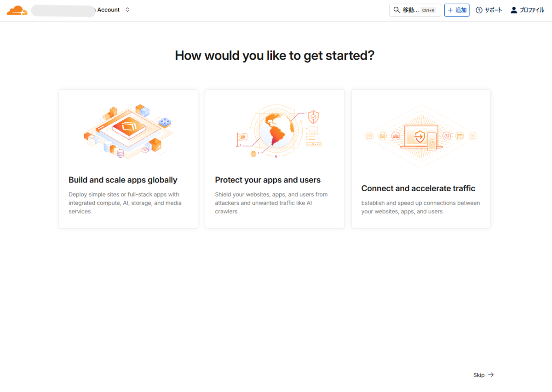Screen dimensions: 552x392
Task: Click the person profile icon
Action: [514, 10]
